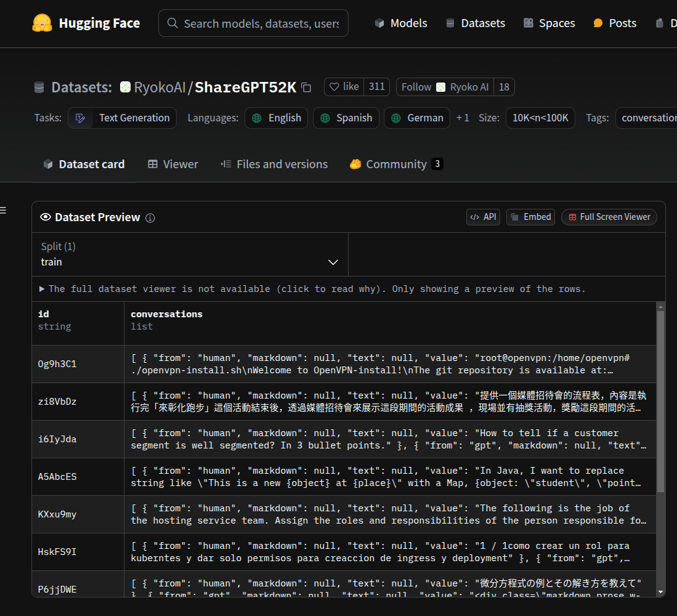Focus the search models and datasets field
677x616 pixels.
253,23
